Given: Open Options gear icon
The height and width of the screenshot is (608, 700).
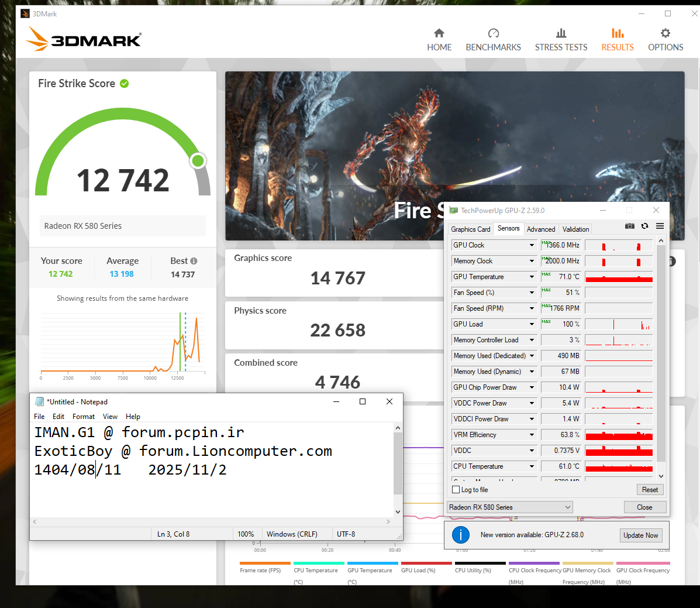Looking at the screenshot, I should click(x=665, y=33).
